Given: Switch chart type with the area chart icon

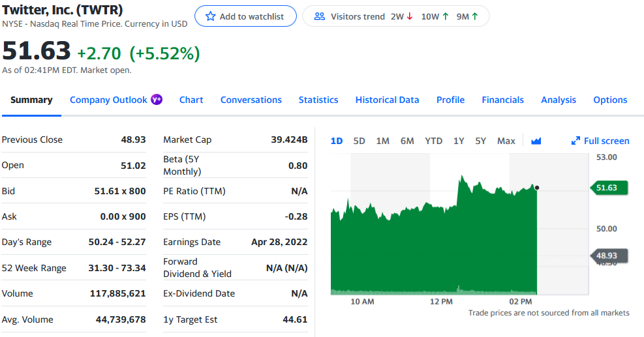Looking at the screenshot, I should pyautogui.click(x=536, y=141).
